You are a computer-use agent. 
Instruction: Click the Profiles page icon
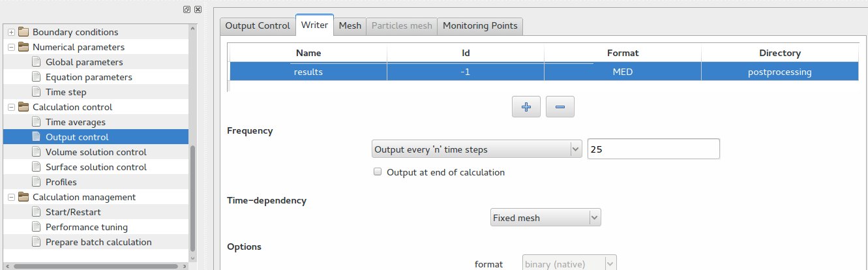point(37,182)
